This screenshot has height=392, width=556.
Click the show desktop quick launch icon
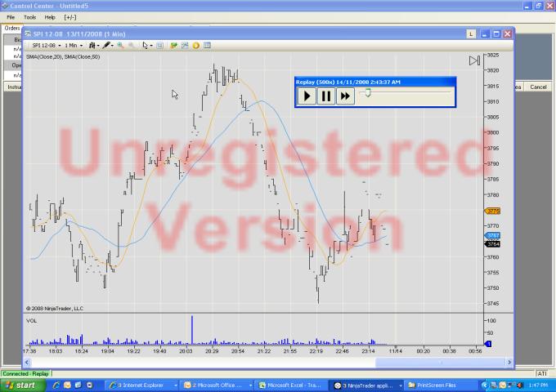click(78, 385)
